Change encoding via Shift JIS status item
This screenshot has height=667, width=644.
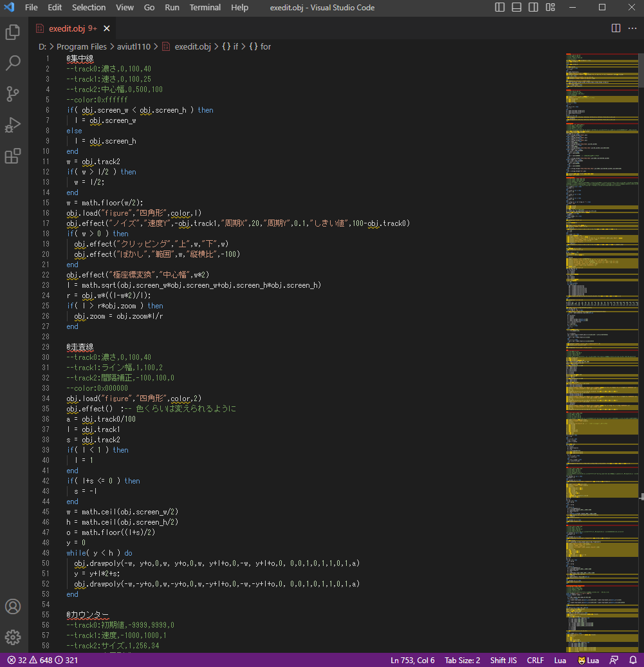click(x=503, y=660)
